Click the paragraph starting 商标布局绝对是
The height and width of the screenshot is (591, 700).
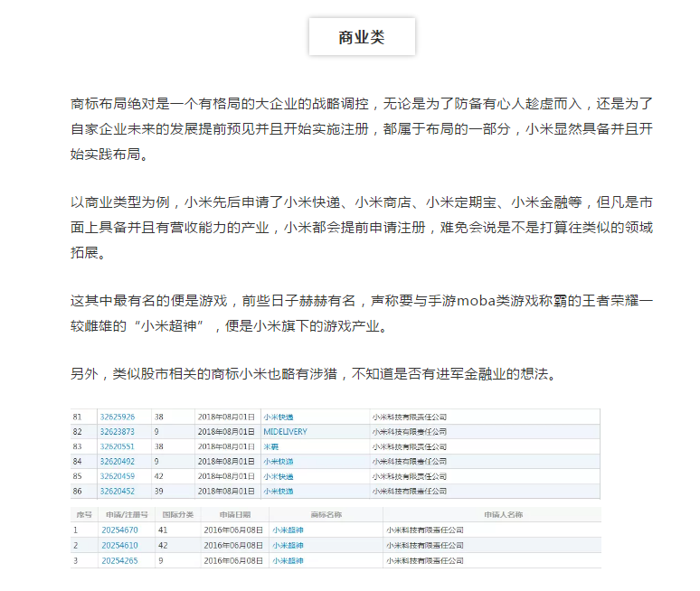tap(362, 129)
